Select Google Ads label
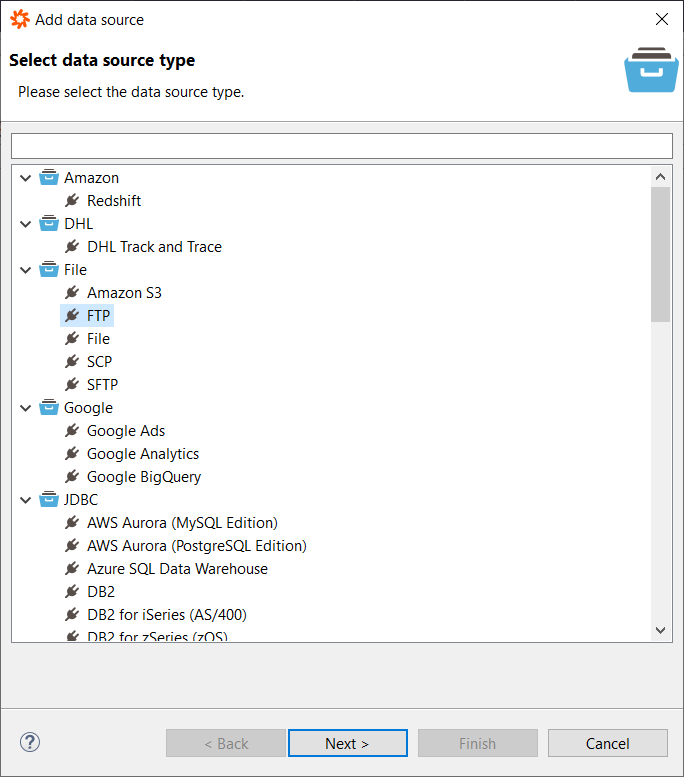684x777 pixels. click(126, 431)
